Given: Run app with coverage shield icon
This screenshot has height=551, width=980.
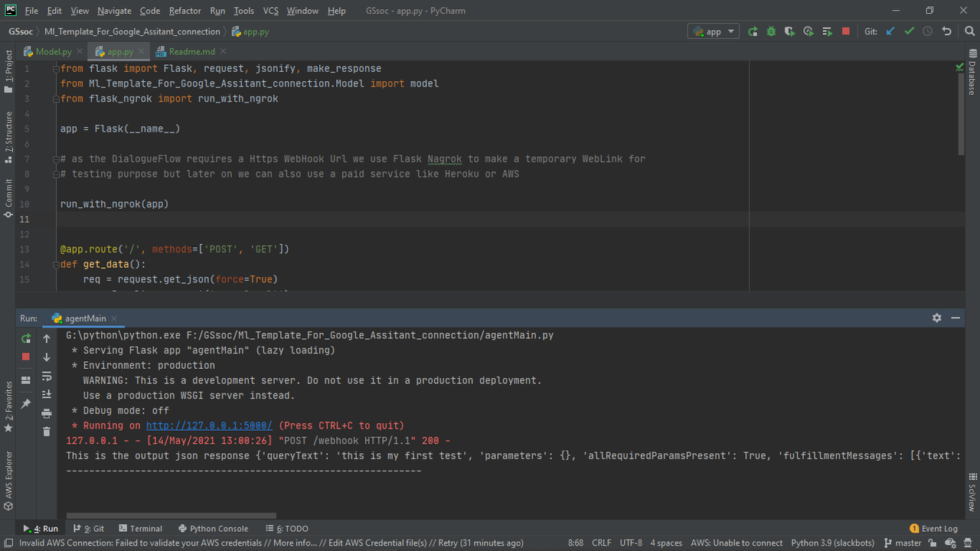Looking at the screenshot, I should [790, 31].
